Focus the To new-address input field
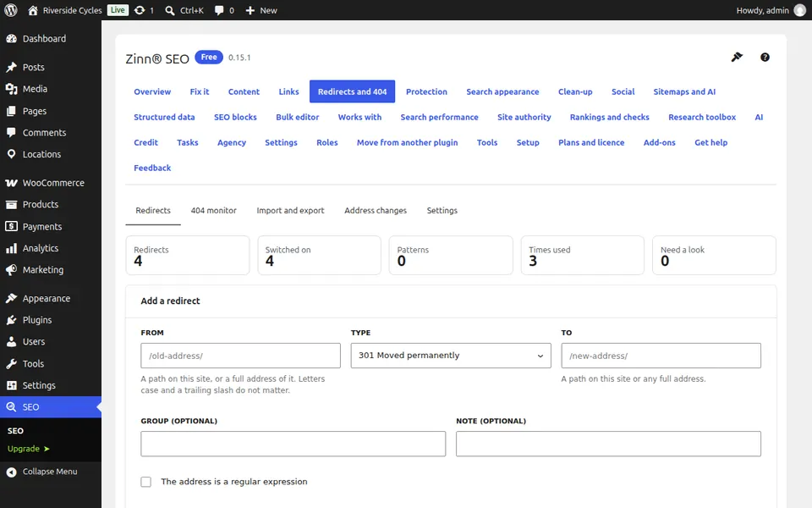 (x=661, y=356)
